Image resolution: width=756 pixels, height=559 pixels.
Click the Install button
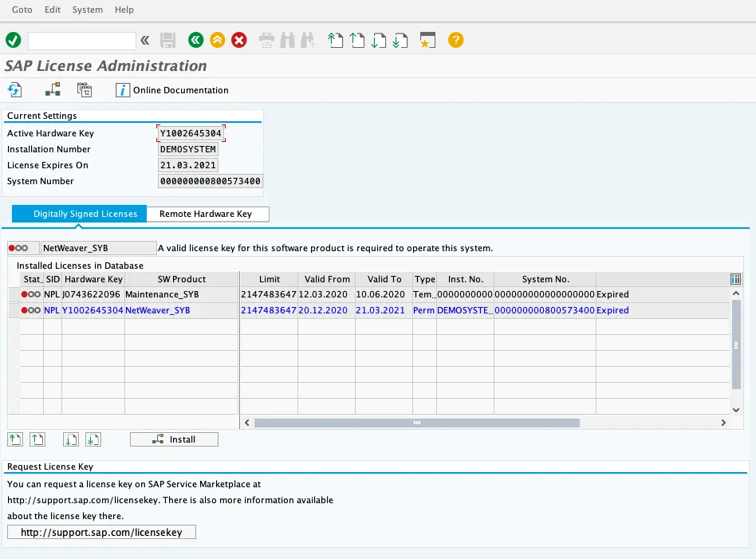coord(174,439)
